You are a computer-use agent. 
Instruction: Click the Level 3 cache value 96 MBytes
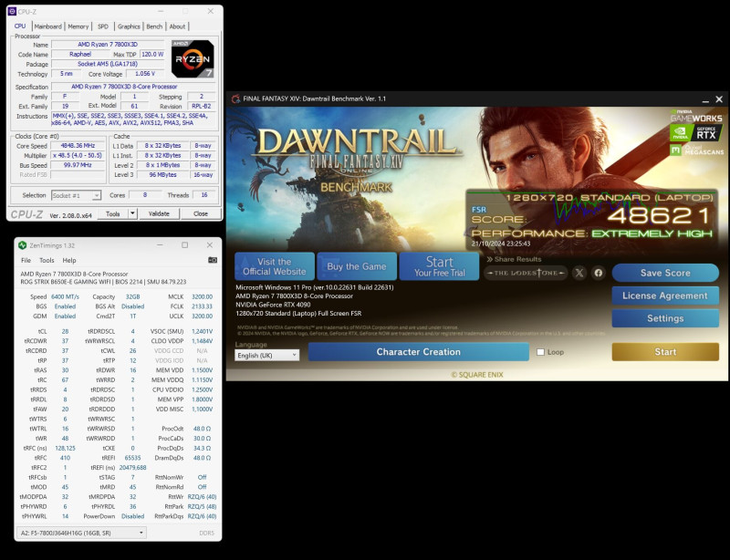click(x=162, y=175)
